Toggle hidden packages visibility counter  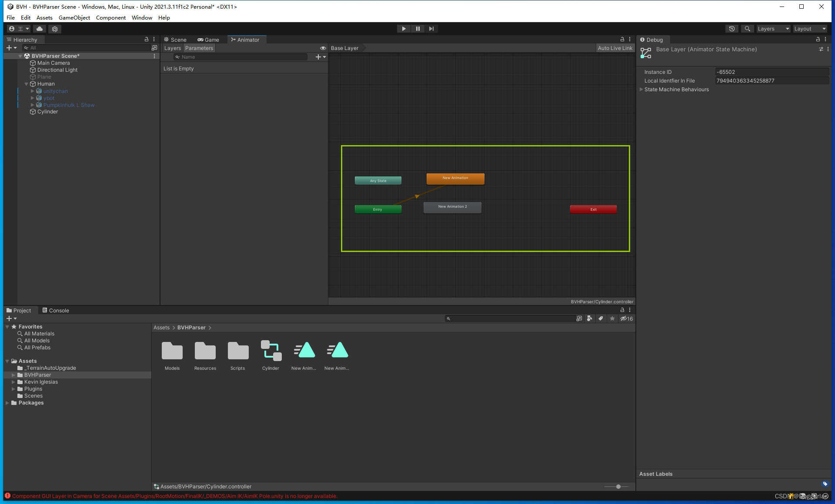(626, 318)
